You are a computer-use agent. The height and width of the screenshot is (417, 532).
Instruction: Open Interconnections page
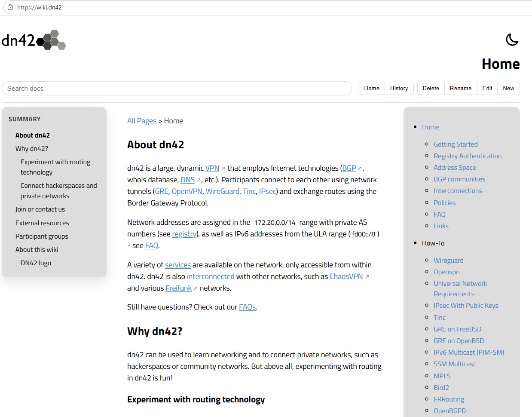point(458,191)
